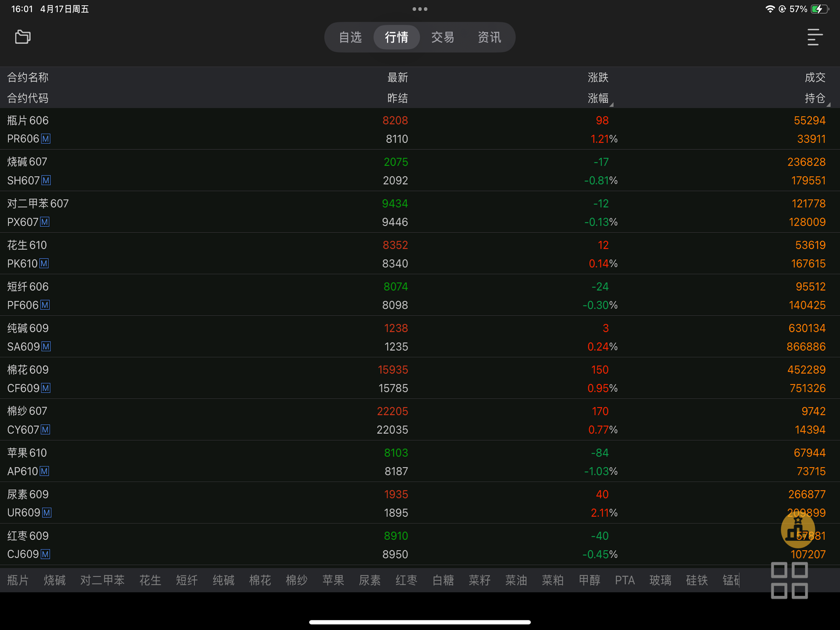The width and height of the screenshot is (840, 630).
Task: Tap the 成交 column header
Action: click(x=815, y=78)
